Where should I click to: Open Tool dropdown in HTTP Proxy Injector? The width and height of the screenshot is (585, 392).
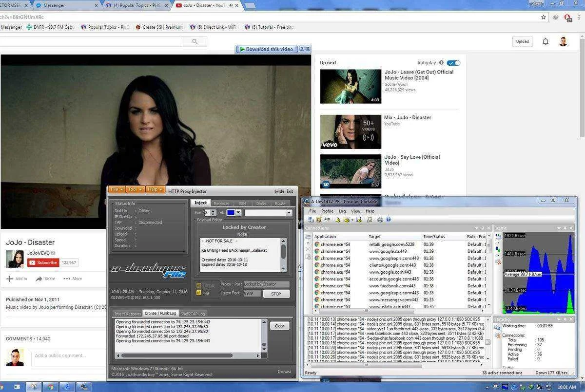(135, 189)
